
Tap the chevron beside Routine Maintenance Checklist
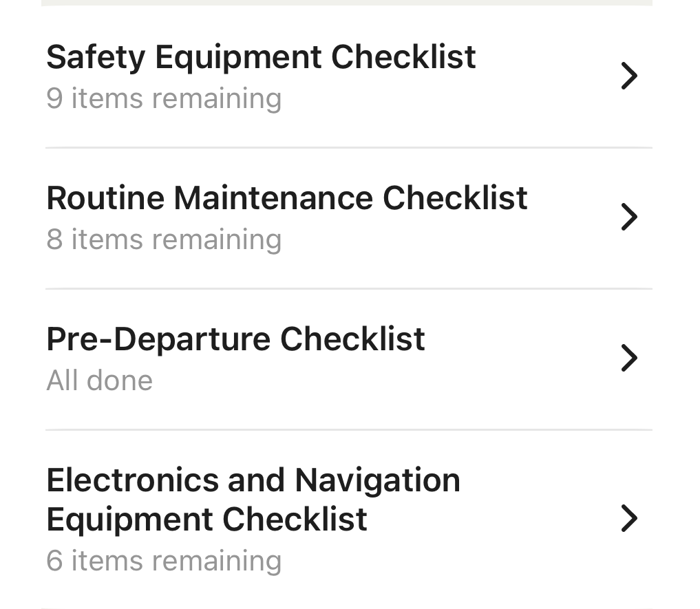pyautogui.click(x=629, y=217)
